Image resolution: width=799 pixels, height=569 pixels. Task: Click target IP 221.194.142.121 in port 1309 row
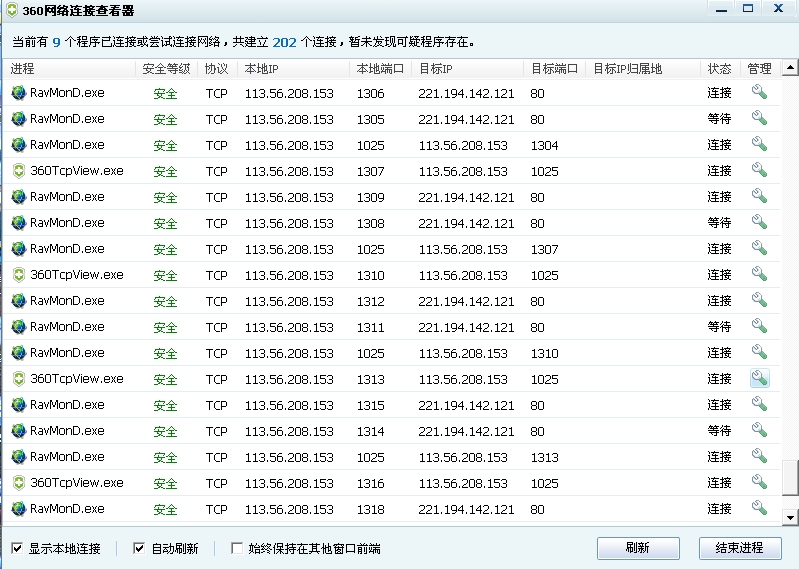coord(466,197)
